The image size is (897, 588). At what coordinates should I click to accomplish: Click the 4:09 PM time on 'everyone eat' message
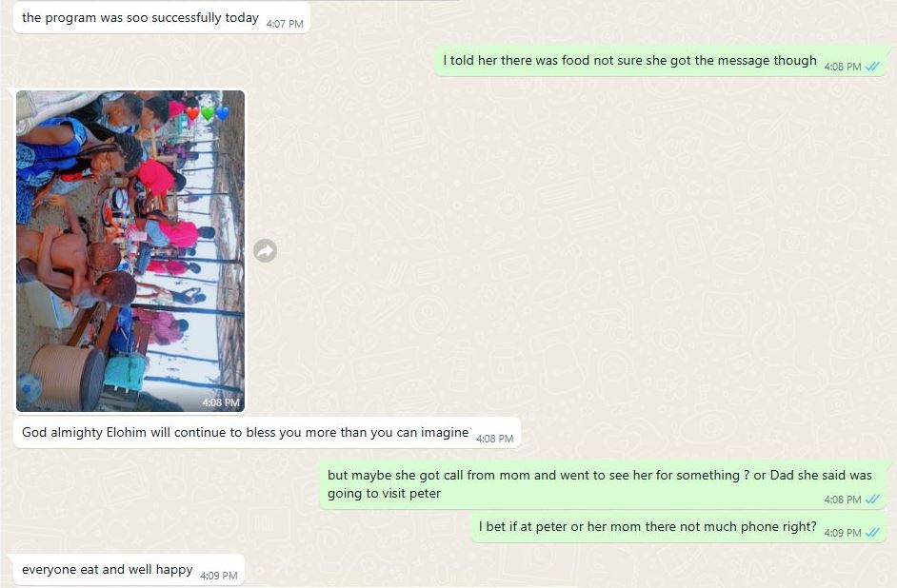click(x=218, y=576)
